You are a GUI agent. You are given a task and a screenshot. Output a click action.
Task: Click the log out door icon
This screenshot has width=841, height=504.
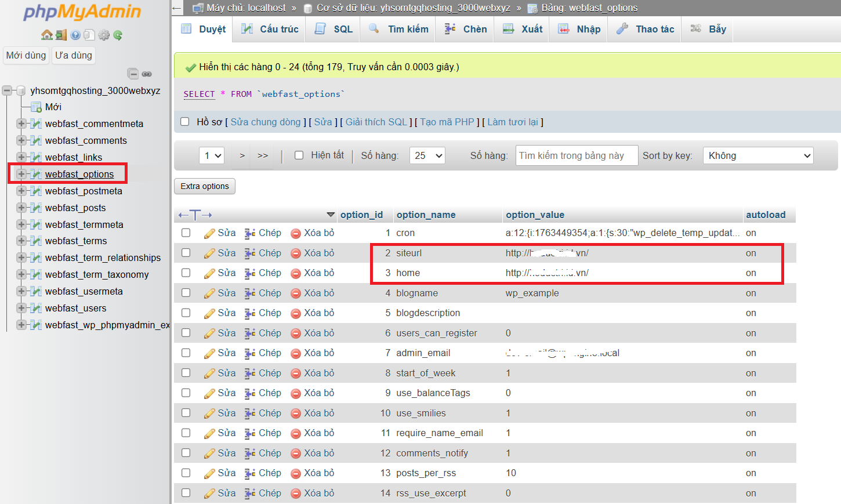[61, 35]
